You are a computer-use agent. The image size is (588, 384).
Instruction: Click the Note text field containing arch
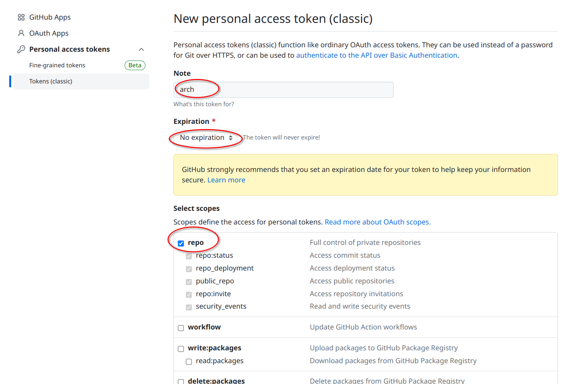point(284,90)
